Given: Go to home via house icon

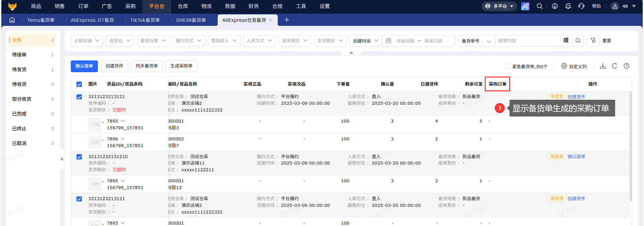Looking at the screenshot, I should click(12, 20).
